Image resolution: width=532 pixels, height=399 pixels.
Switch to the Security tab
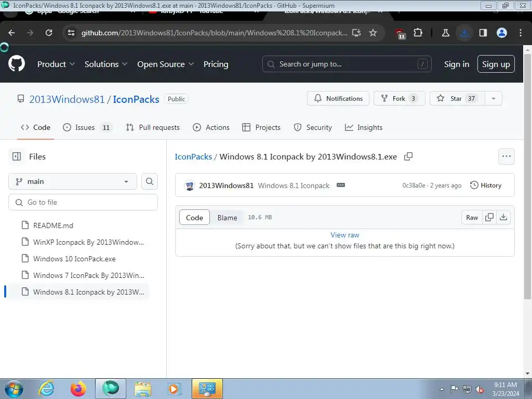pos(313,127)
